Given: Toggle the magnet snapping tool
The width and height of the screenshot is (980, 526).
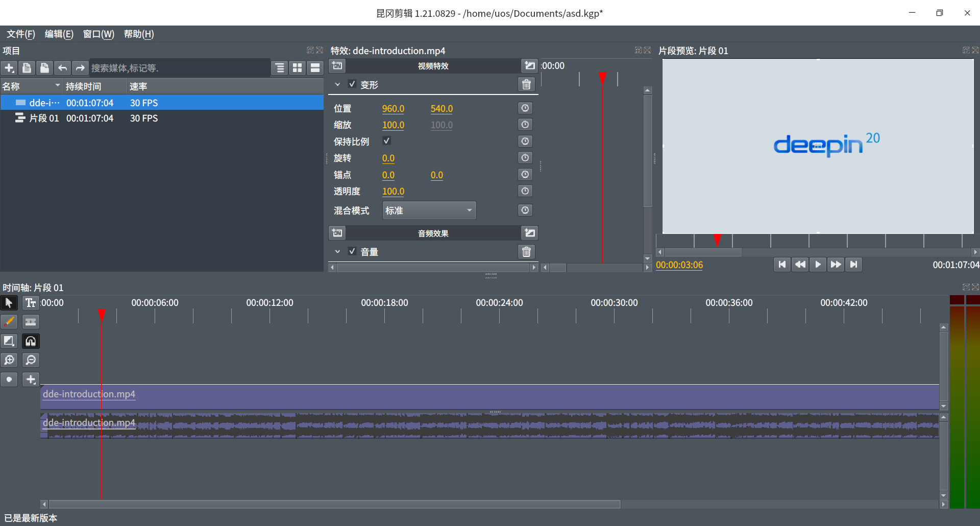Looking at the screenshot, I should (31, 341).
